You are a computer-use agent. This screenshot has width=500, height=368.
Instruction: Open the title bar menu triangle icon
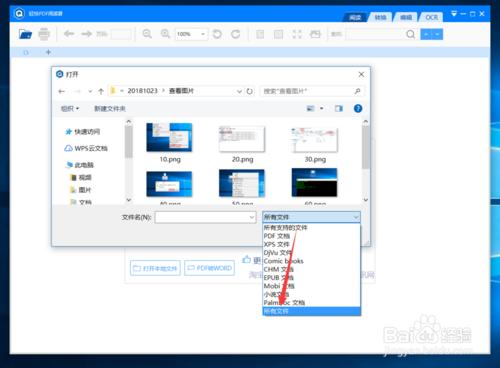pyautogui.click(x=454, y=14)
